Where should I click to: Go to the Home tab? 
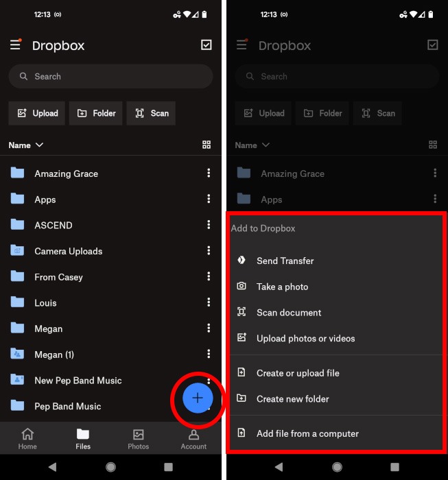tap(27, 439)
